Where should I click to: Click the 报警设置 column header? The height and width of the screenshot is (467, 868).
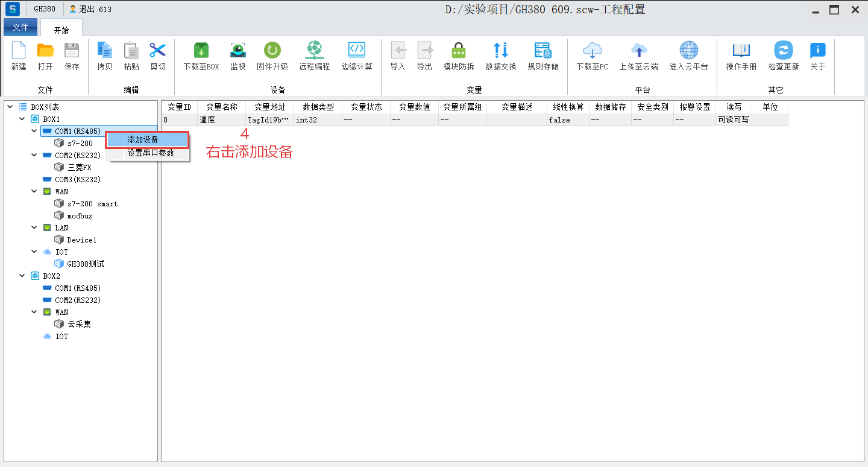click(695, 107)
